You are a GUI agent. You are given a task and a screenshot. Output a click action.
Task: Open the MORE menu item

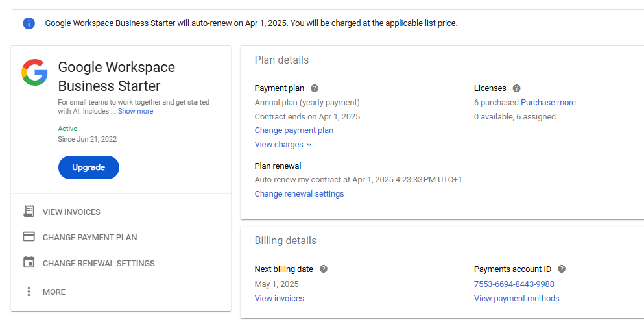coord(54,292)
